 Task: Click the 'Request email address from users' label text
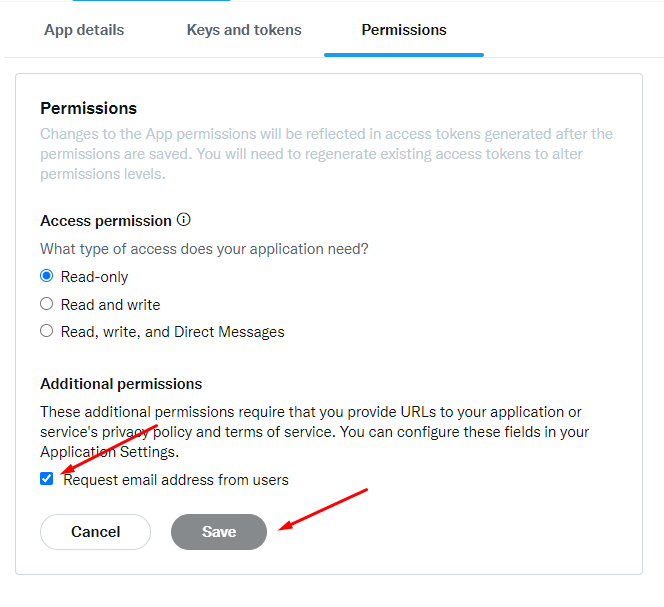[176, 480]
